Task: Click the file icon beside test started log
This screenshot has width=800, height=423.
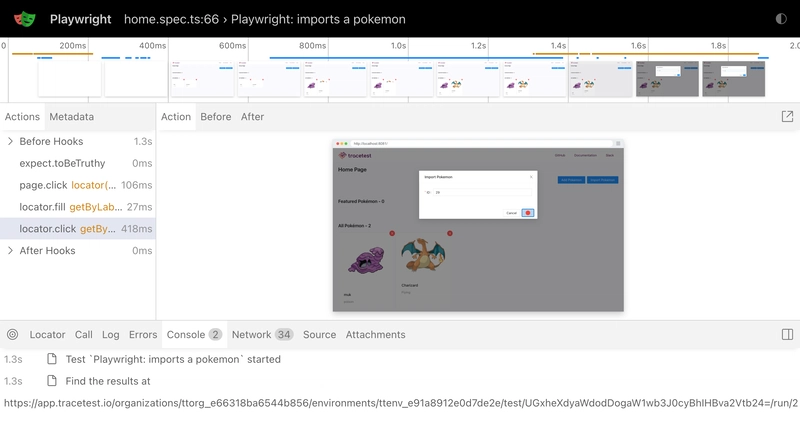Action: coord(52,359)
